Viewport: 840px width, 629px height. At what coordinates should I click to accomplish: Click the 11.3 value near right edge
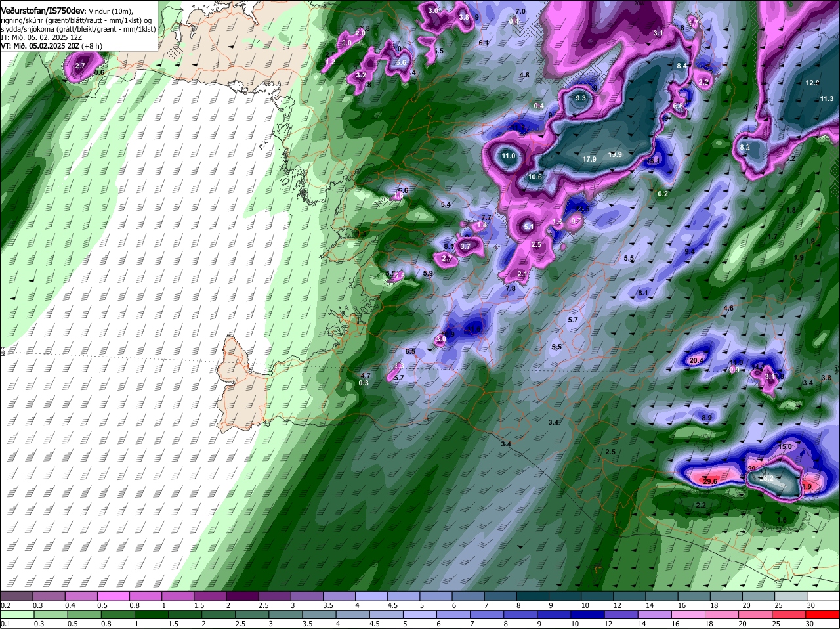[x=827, y=99]
